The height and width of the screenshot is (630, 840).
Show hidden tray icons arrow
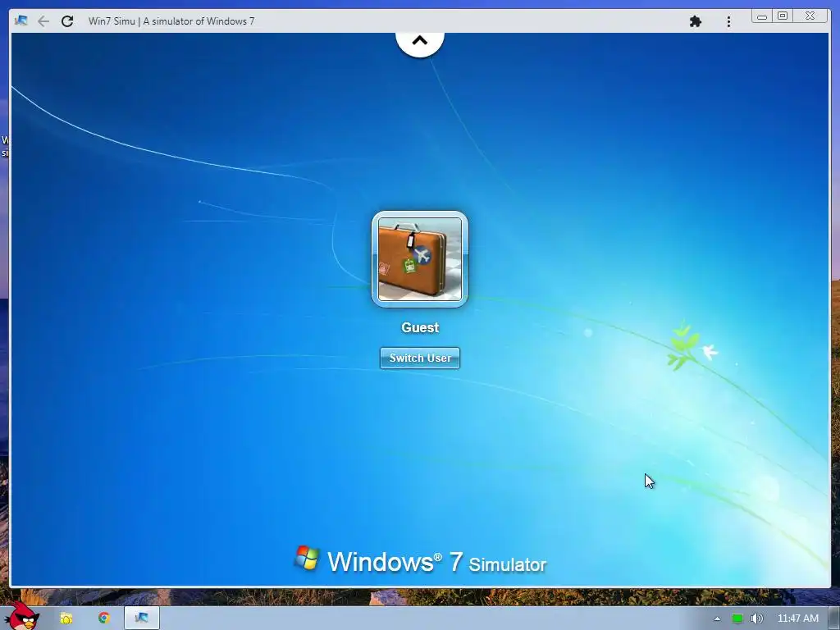(x=717, y=619)
